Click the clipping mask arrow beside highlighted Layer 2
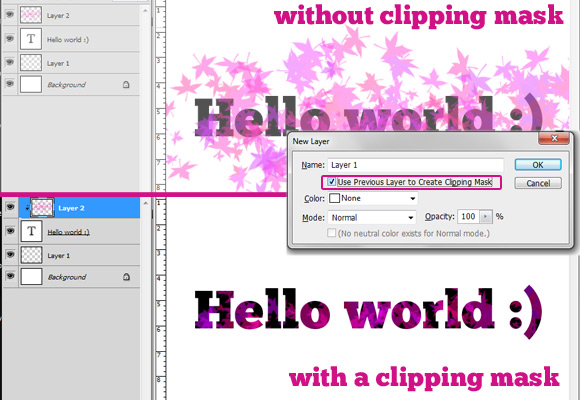580x400 pixels. click(x=27, y=208)
